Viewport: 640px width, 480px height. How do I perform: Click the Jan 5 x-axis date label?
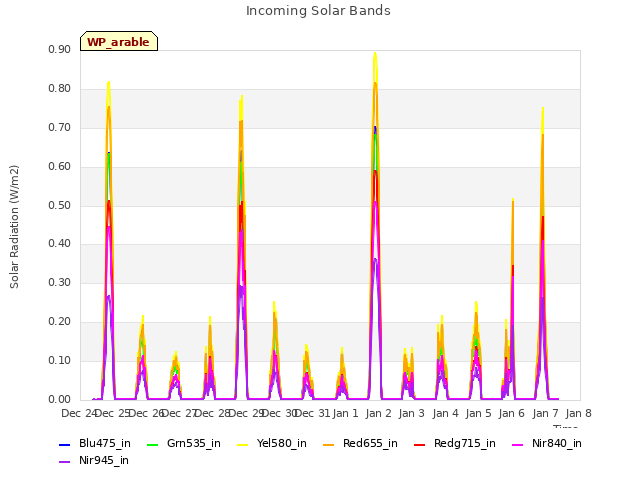[478, 413]
